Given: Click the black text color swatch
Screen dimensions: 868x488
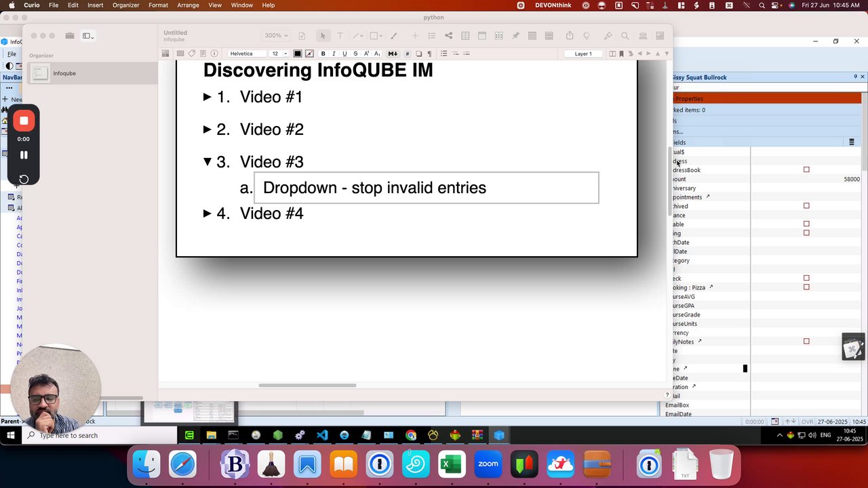Looking at the screenshot, I should (298, 54).
